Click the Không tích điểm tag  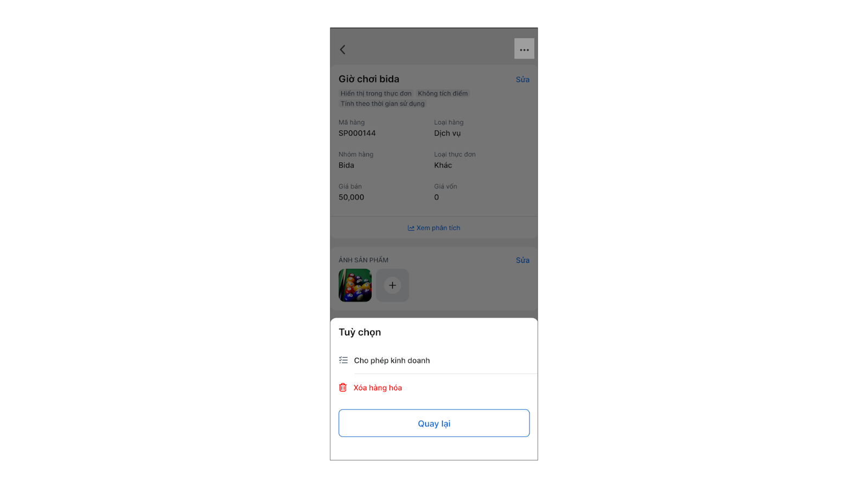(x=443, y=93)
